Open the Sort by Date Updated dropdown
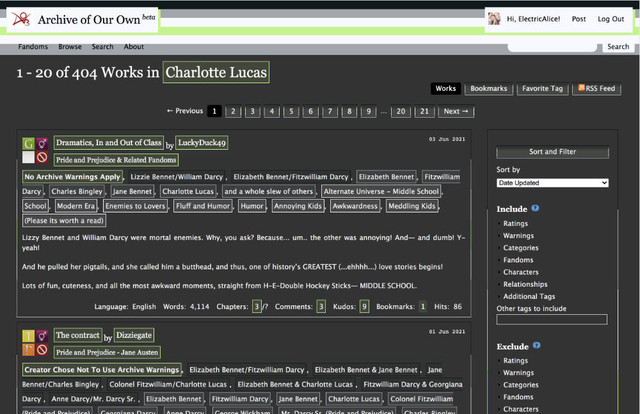The width and height of the screenshot is (640, 414). (x=552, y=183)
